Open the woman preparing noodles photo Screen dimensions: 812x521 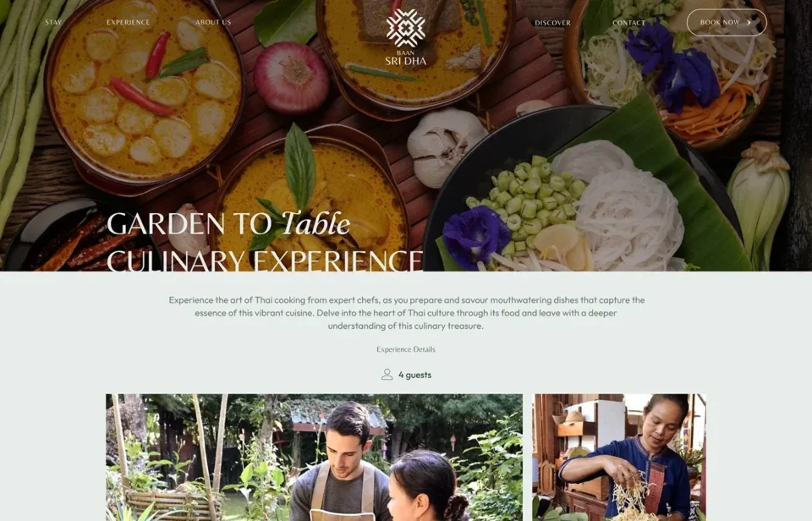point(619,458)
